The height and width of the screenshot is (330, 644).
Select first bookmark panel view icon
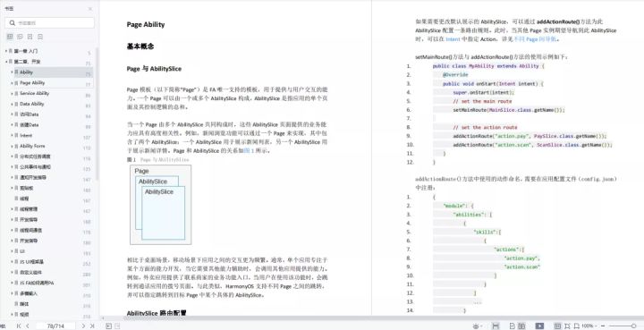coord(10,37)
